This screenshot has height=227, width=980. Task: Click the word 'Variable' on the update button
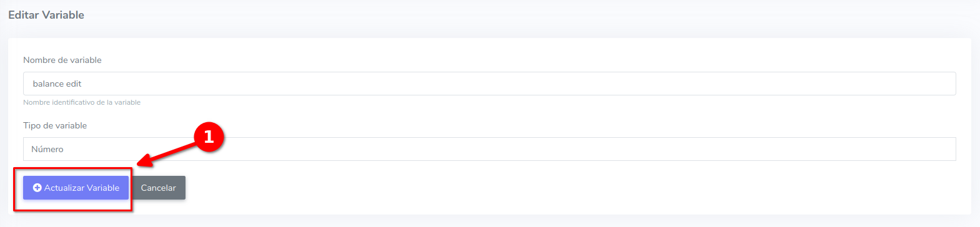[x=103, y=188]
